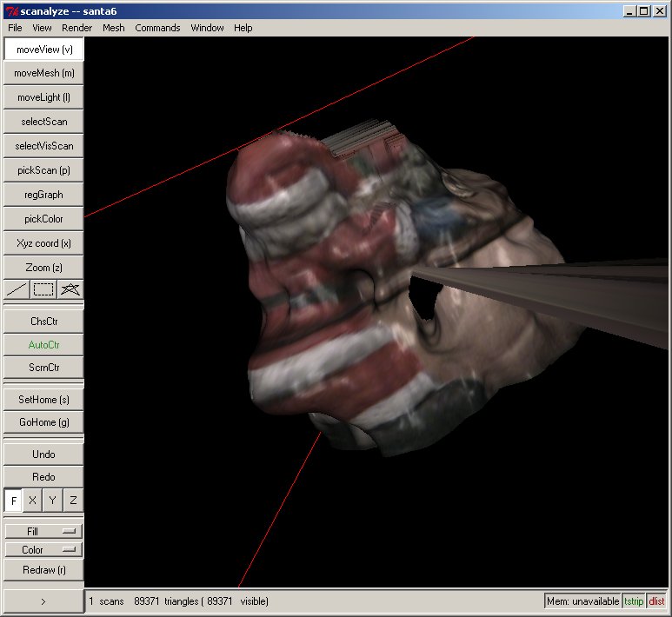Open the Fill render mode dropdown

(43, 531)
